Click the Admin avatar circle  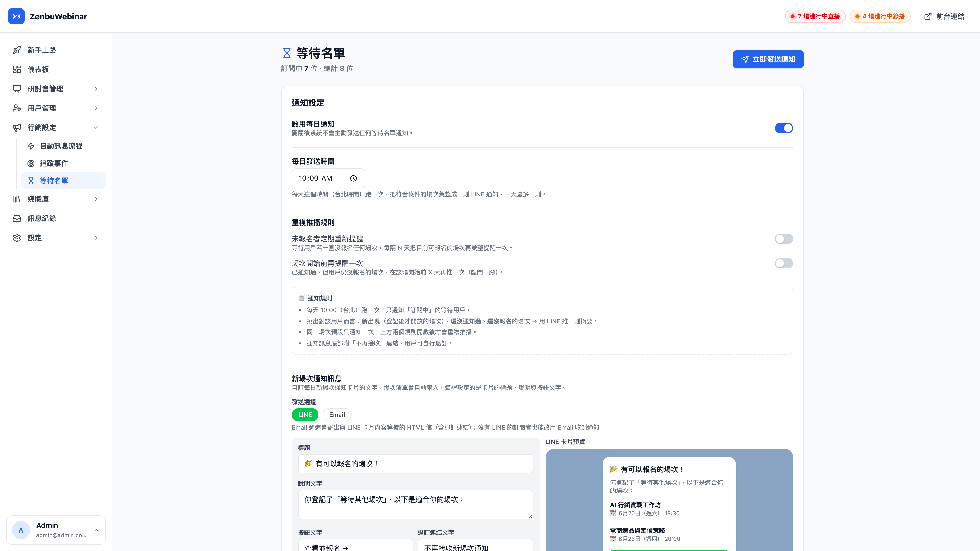21,530
